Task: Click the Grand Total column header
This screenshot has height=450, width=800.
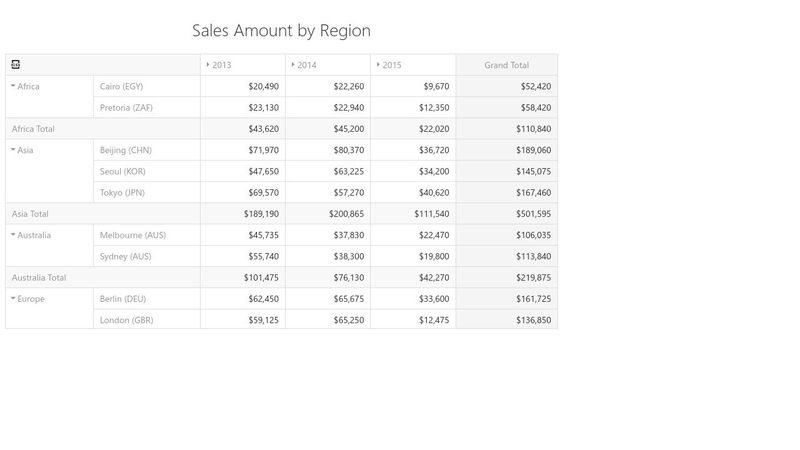Action: click(x=506, y=65)
